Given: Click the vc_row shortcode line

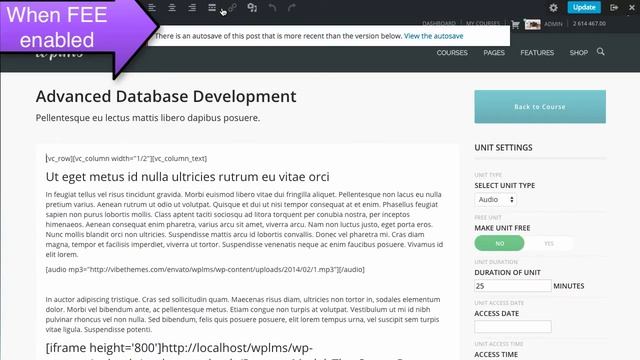Looking at the screenshot, I should 127,158.
